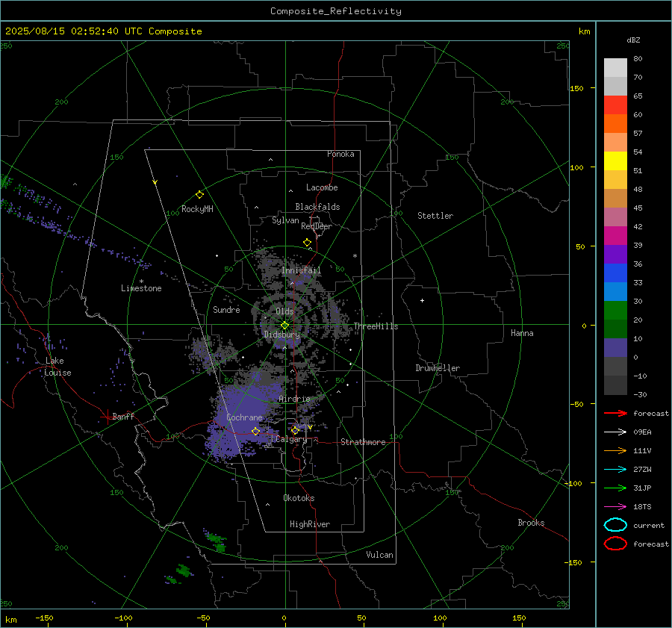
Task: Click the Sundre label
Action: point(226,309)
